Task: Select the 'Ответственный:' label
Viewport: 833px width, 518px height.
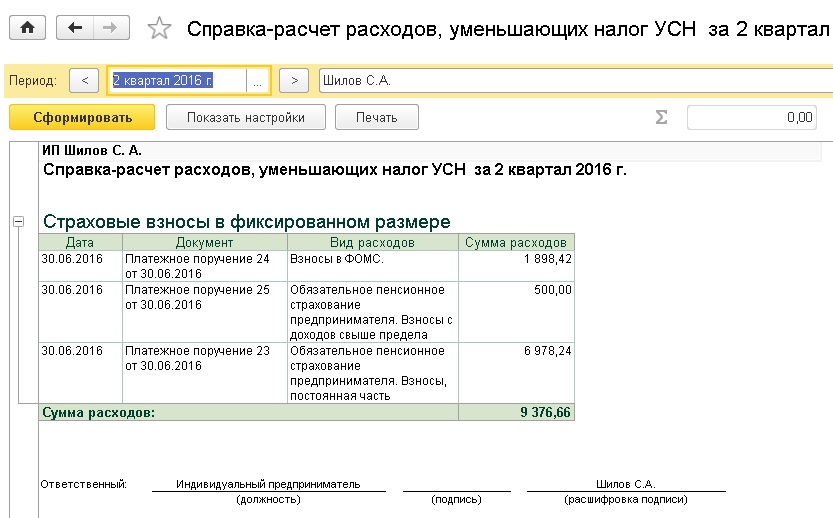Action: [x=83, y=484]
